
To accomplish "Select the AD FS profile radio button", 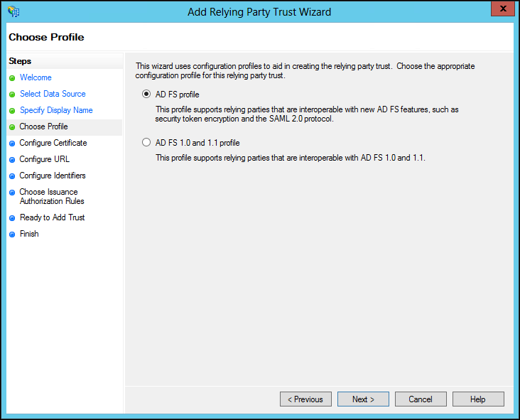I will (146, 95).
